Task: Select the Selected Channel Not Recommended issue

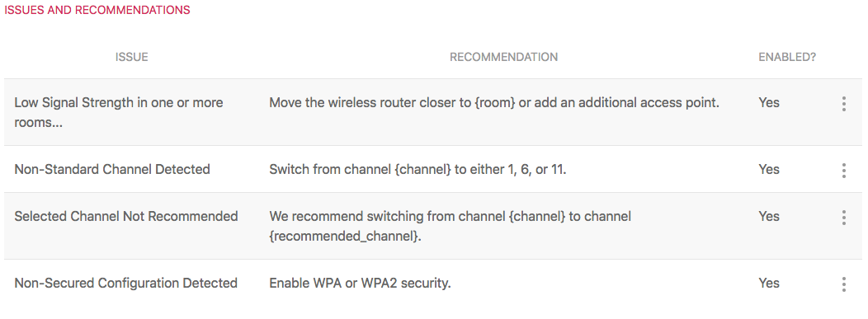Action: 126,216
